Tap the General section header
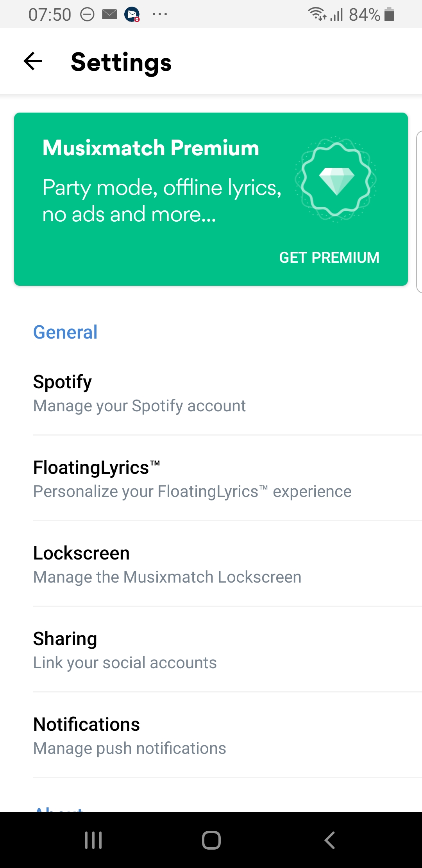Screen dimensions: 422x868 [x=65, y=332]
